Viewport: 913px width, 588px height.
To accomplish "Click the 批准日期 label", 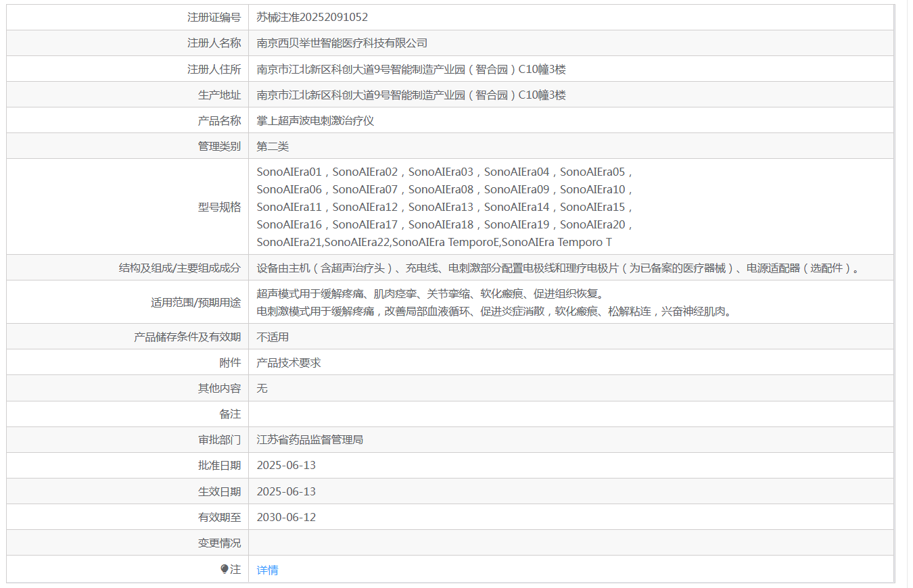I will coord(219,465).
